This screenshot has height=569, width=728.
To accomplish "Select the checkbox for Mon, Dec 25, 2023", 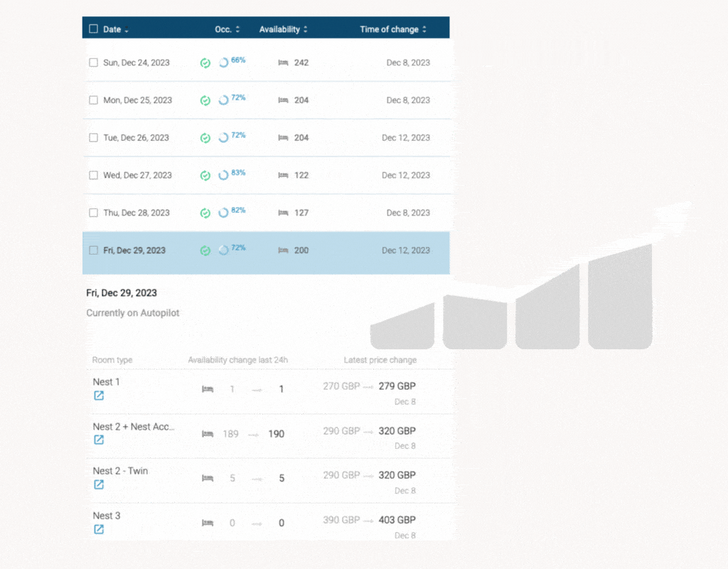I will 93,100.
